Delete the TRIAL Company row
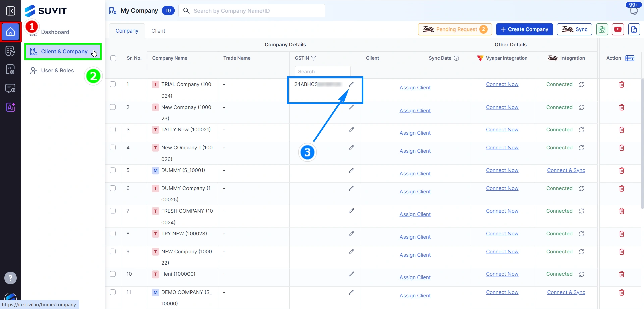 622,84
